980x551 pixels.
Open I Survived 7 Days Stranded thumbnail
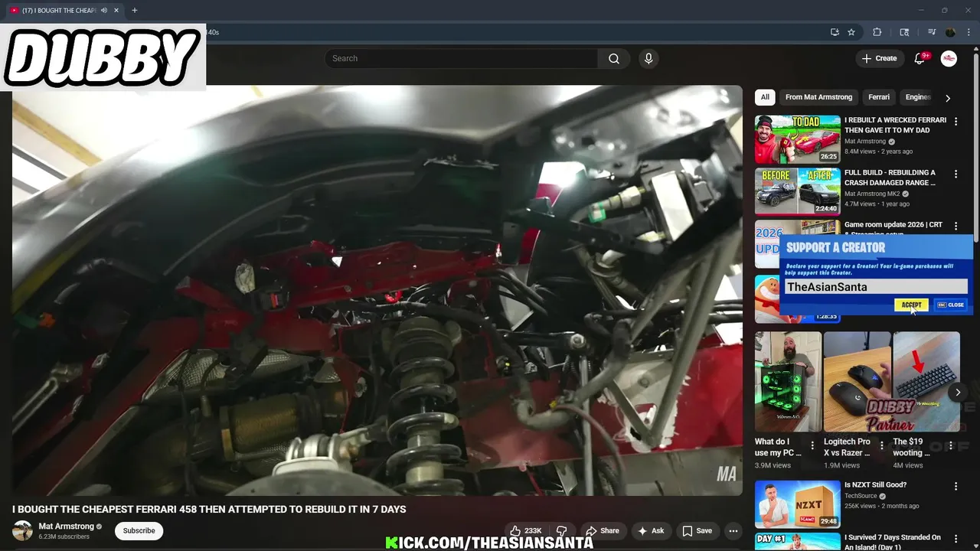coord(797,542)
